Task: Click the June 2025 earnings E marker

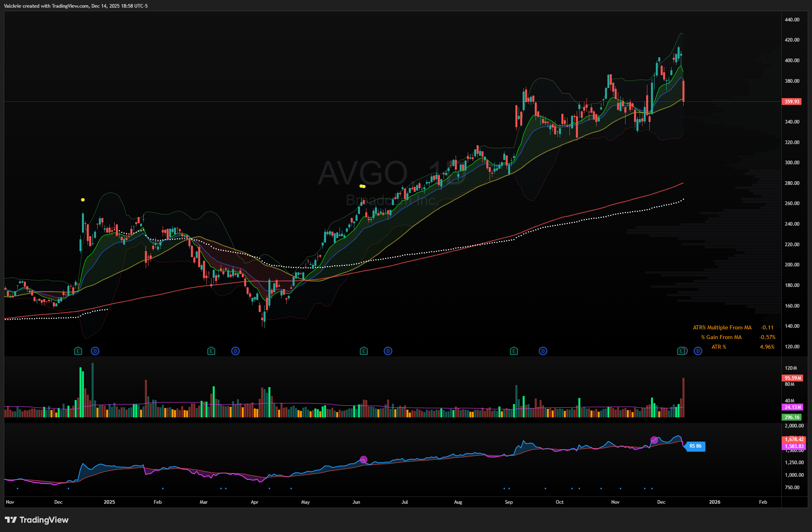Action: click(x=364, y=351)
